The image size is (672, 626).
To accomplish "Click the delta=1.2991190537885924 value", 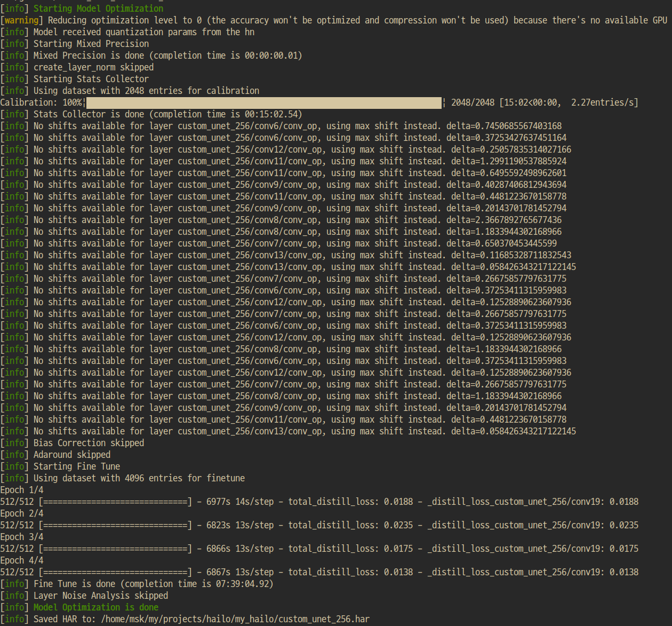I will coord(509,161).
